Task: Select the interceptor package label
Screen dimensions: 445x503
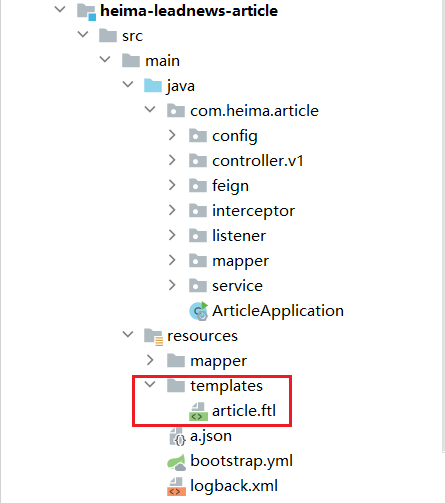Action: (x=253, y=211)
